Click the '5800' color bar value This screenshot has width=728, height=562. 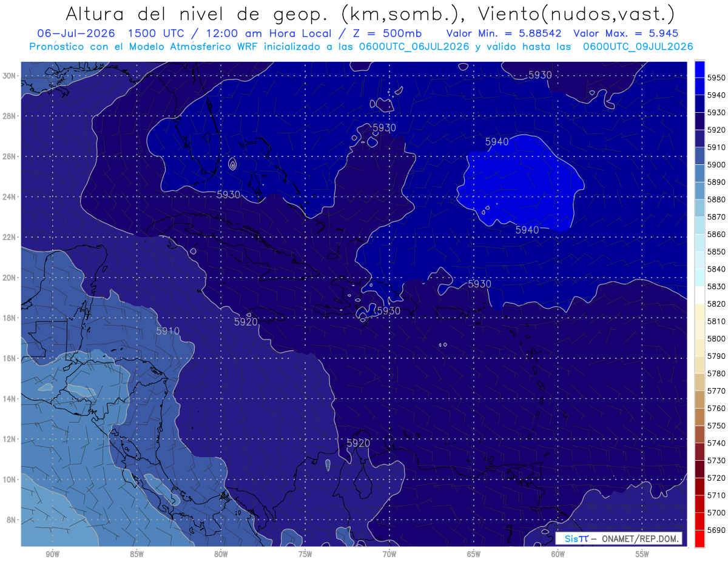tap(716, 338)
